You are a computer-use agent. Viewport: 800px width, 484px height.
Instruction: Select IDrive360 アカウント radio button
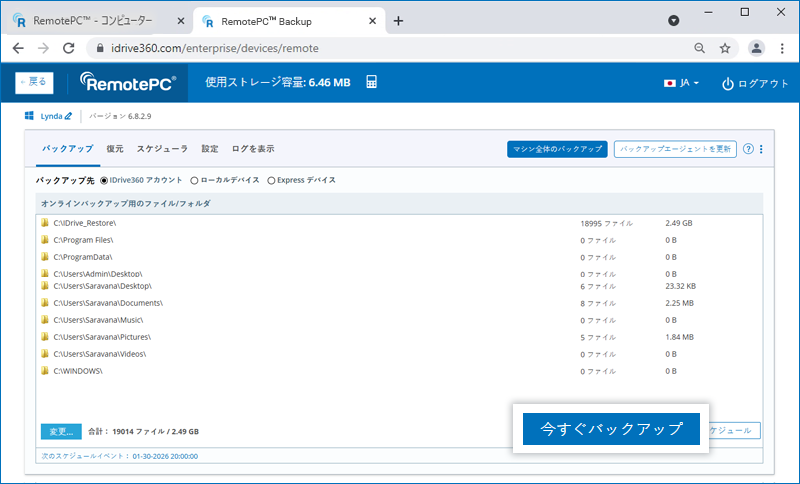104,181
